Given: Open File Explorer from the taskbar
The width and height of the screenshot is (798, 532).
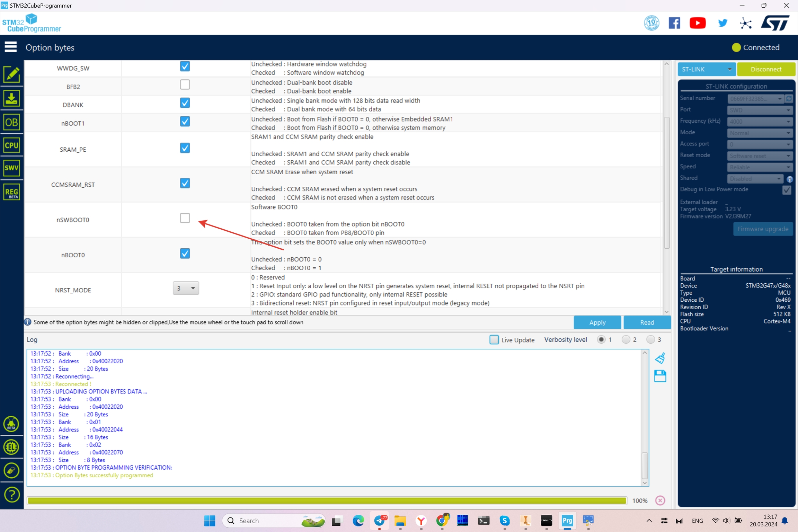Looking at the screenshot, I should click(x=400, y=521).
